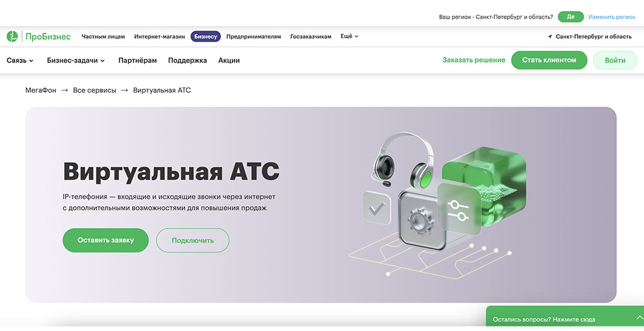
Task: Expand the Бизнес-задачи dropdown
Action: coord(76,61)
